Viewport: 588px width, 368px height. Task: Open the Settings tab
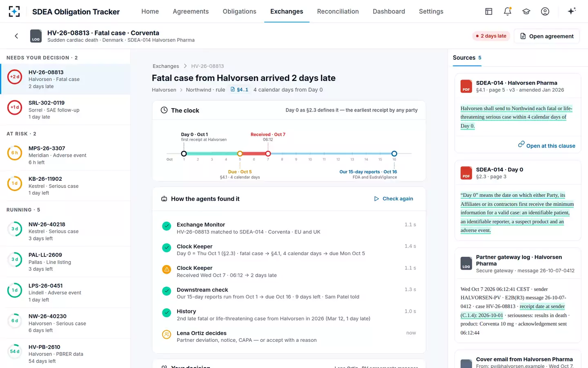pyautogui.click(x=431, y=11)
